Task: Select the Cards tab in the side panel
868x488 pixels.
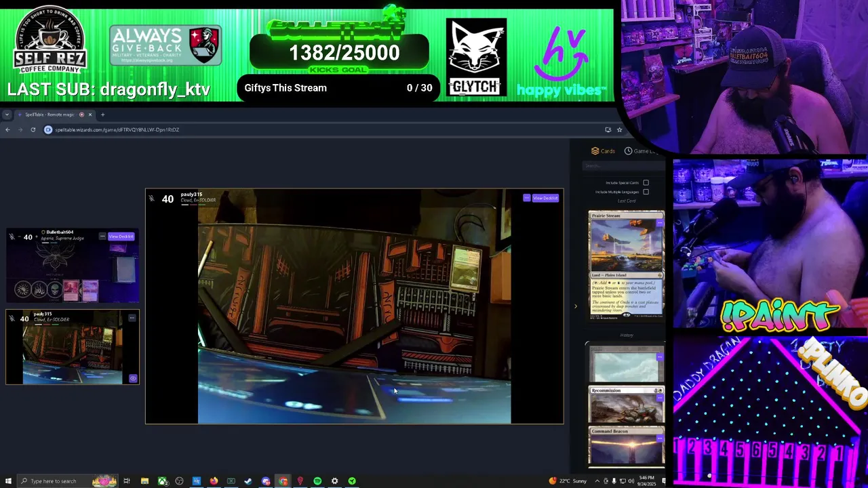Action: point(603,151)
